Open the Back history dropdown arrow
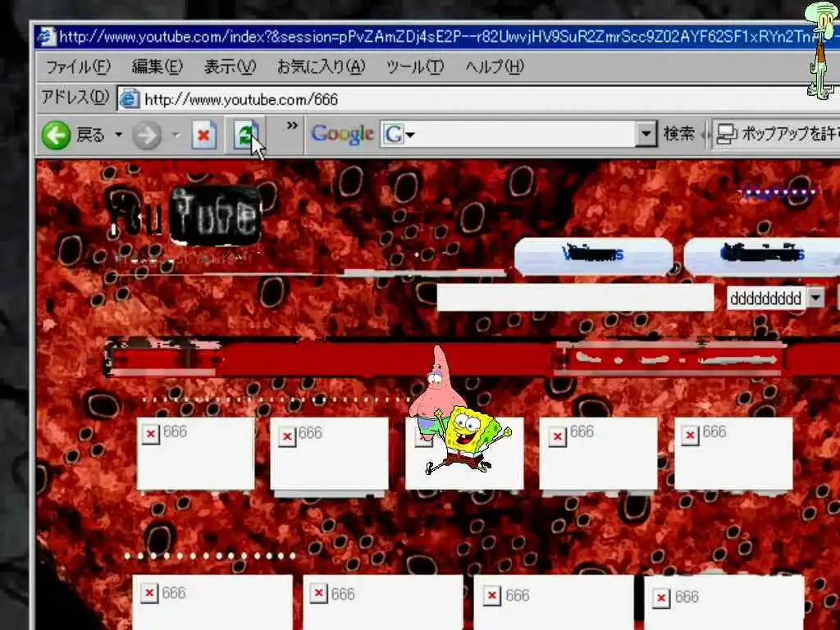The width and height of the screenshot is (840, 630). tap(118, 135)
